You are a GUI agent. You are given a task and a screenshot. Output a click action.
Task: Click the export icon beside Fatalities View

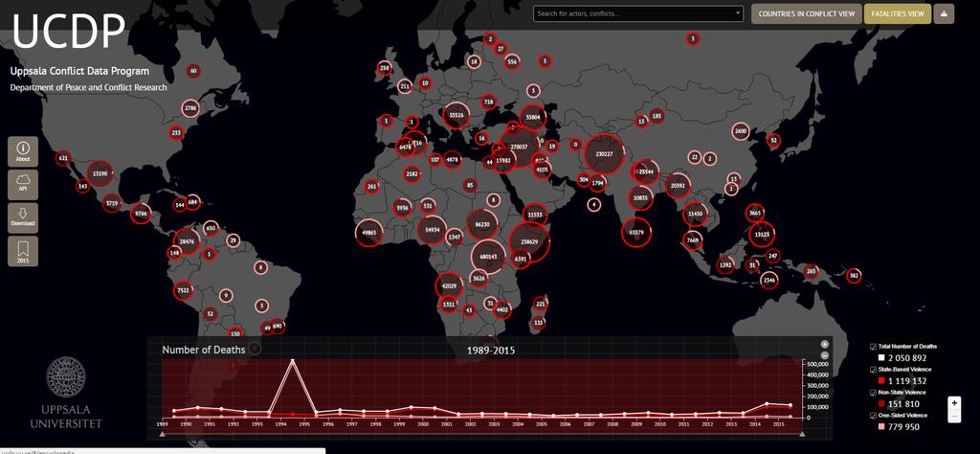944,13
